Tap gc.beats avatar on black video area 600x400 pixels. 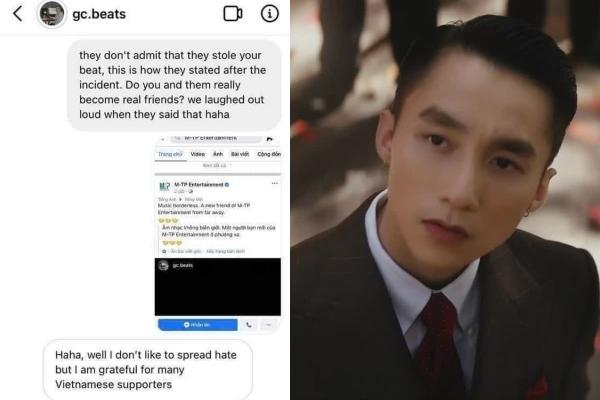coord(163,266)
